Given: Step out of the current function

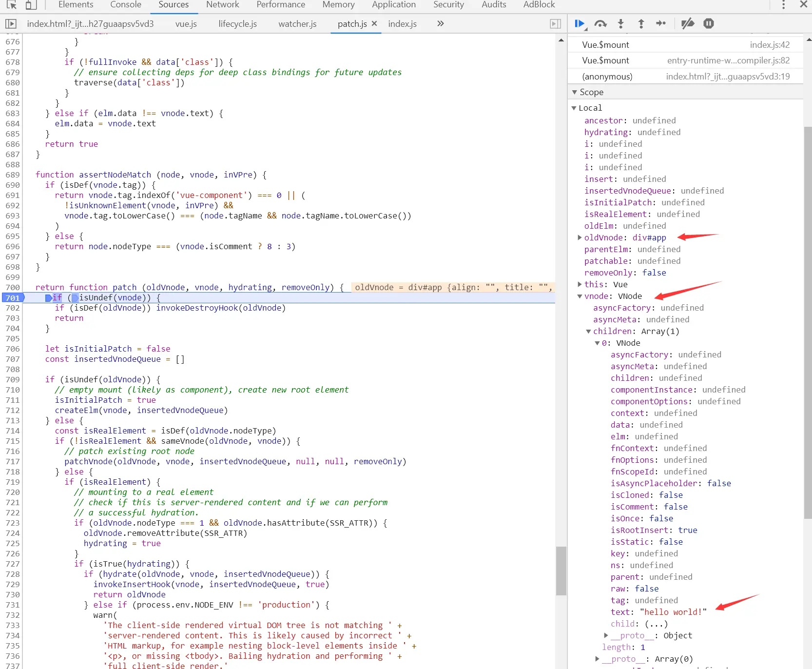Looking at the screenshot, I should click(641, 23).
